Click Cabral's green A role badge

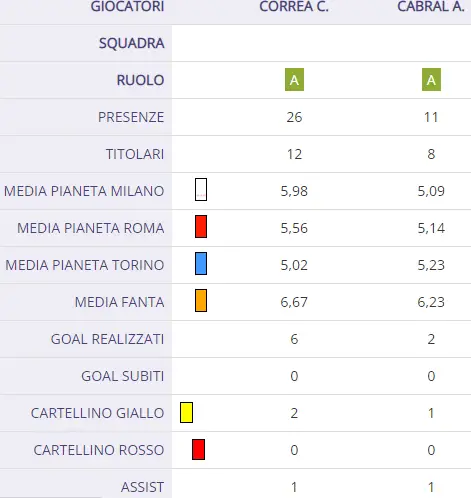coord(431,80)
